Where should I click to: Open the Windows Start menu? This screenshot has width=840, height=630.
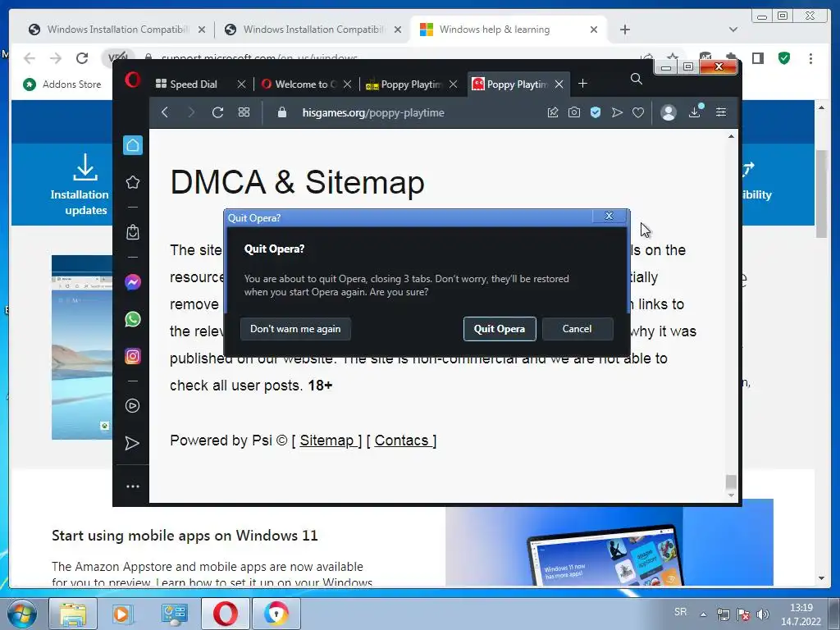click(x=22, y=614)
